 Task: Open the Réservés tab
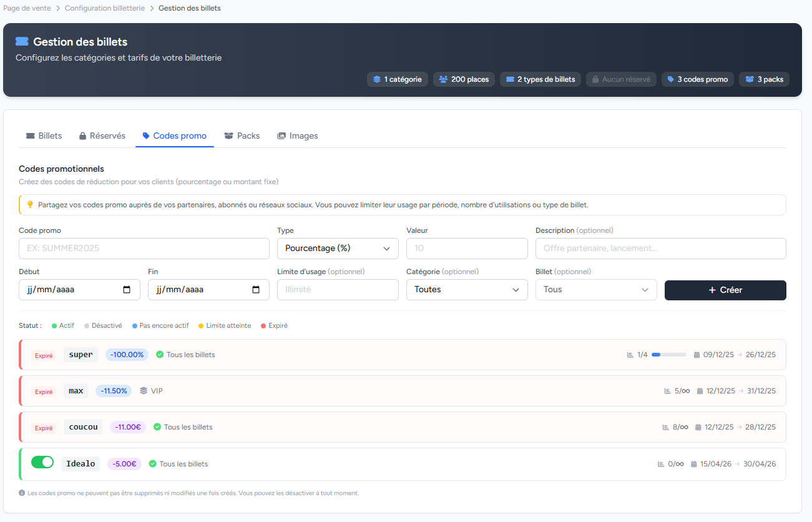pos(102,135)
